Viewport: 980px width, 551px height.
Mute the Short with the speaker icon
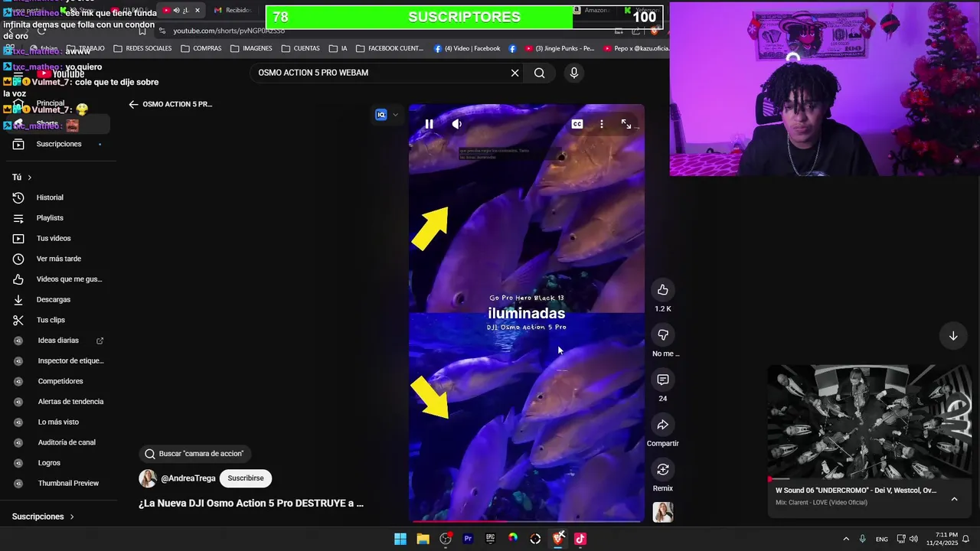coord(456,124)
